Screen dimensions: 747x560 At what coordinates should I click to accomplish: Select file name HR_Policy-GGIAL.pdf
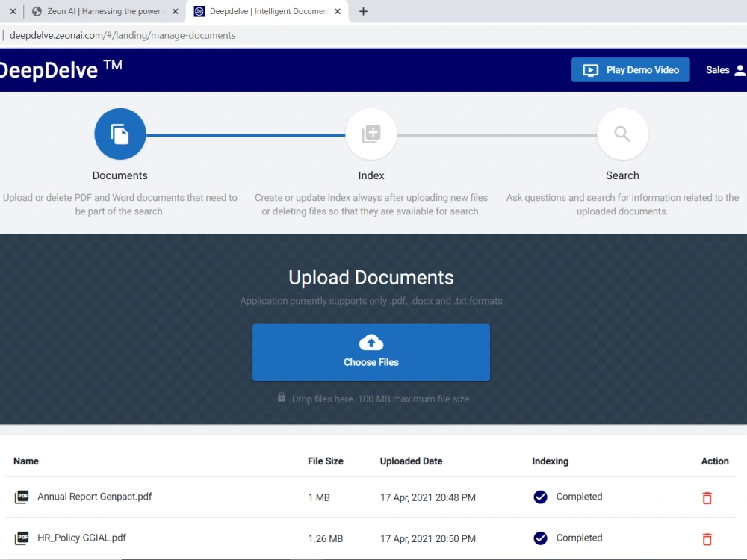pyautogui.click(x=82, y=538)
